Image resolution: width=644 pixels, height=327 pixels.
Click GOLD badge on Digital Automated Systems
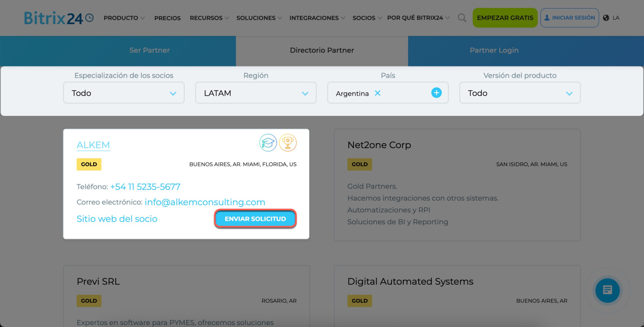(360, 301)
